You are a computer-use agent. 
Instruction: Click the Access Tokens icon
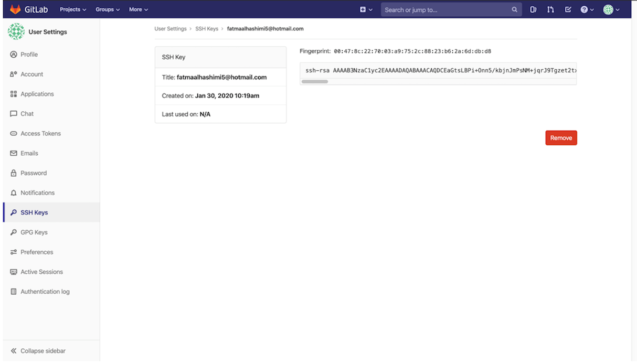coord(14,134)
